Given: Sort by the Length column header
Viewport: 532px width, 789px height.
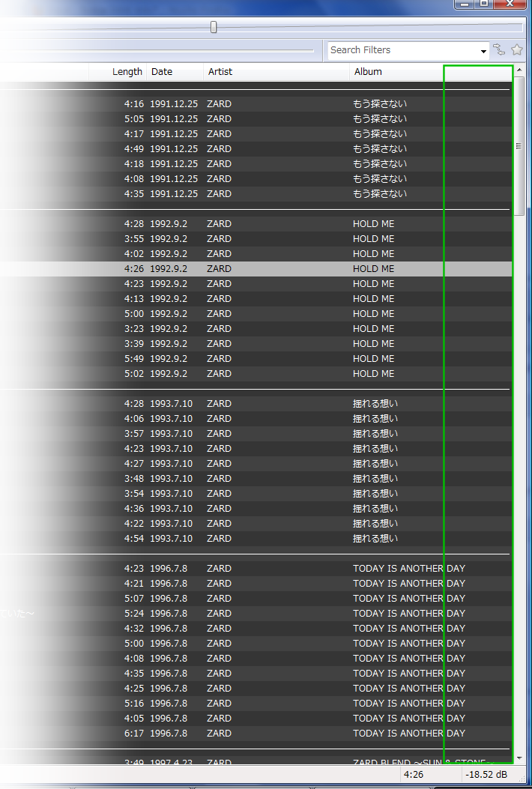Looking at the screenshot, I should (x=118, y=71).
